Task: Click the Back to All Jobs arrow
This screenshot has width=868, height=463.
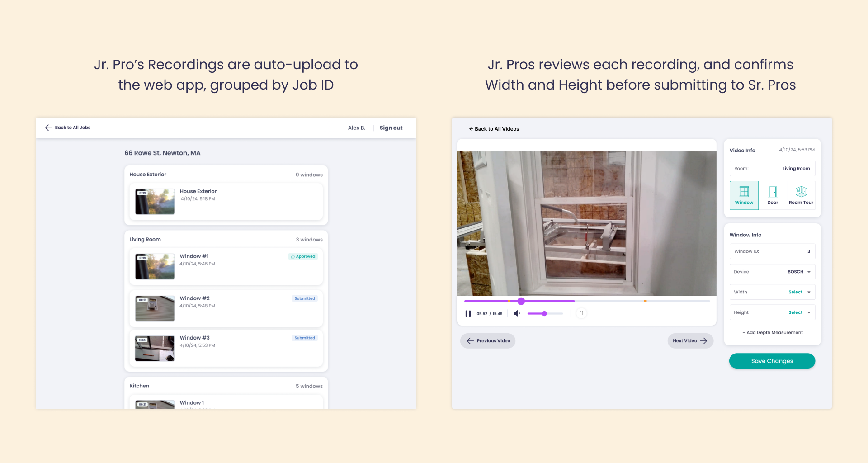Action: click(x=48, y=128)
